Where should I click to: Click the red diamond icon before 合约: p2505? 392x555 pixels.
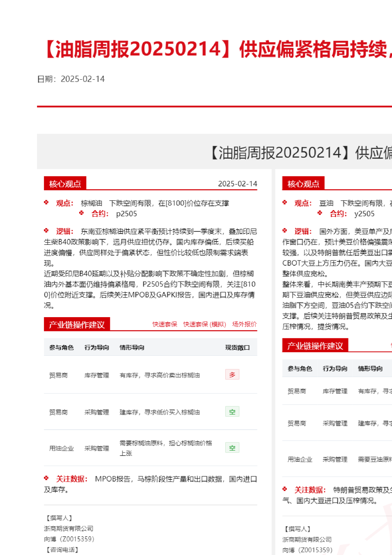(x=82, y=213)
